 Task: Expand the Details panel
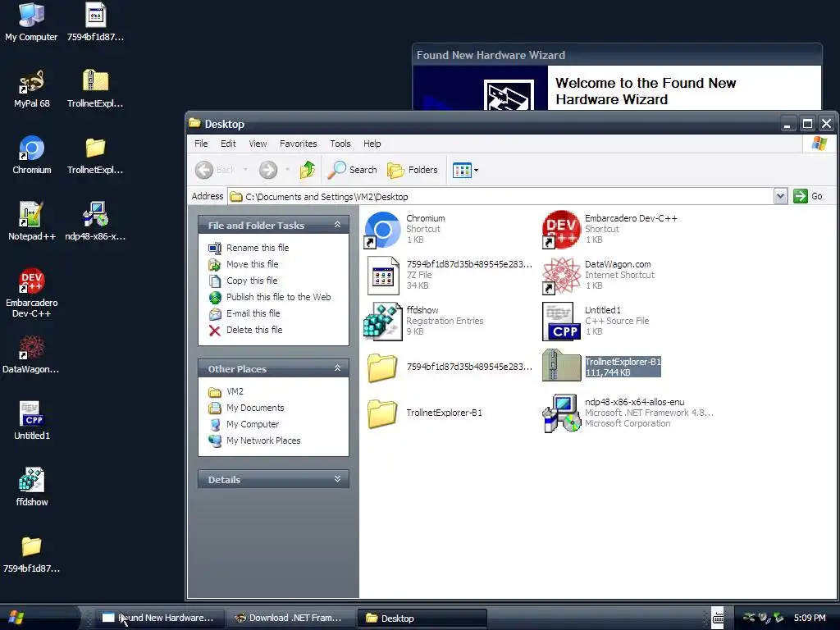coord(337,479)
